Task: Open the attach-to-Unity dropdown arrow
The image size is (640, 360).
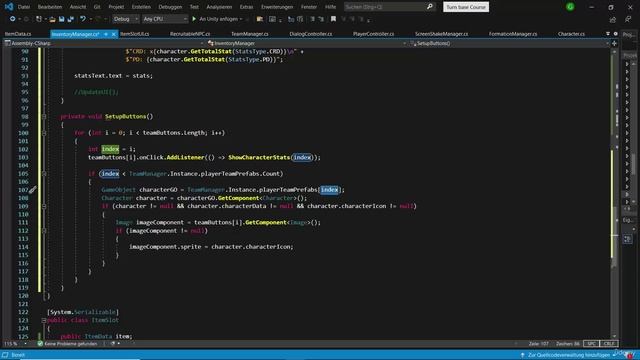Action: pos(241,19)
